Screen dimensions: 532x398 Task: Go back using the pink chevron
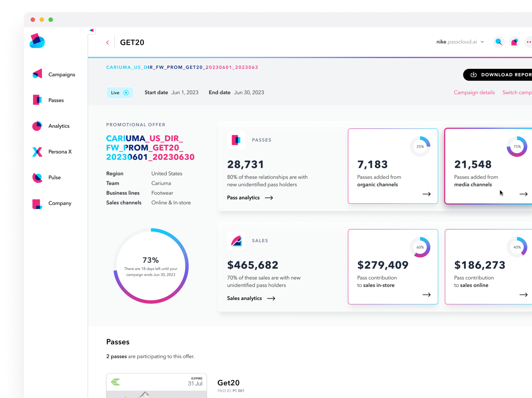point(108,42)
